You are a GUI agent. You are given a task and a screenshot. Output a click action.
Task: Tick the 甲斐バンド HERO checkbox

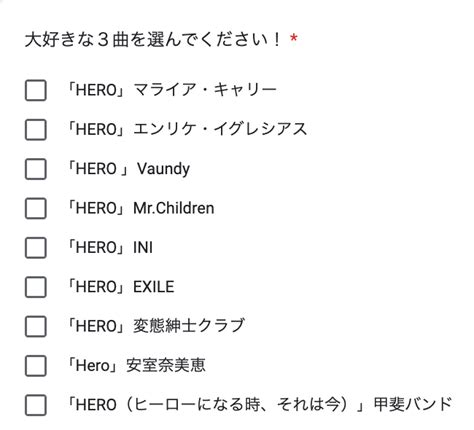(36, 405)
